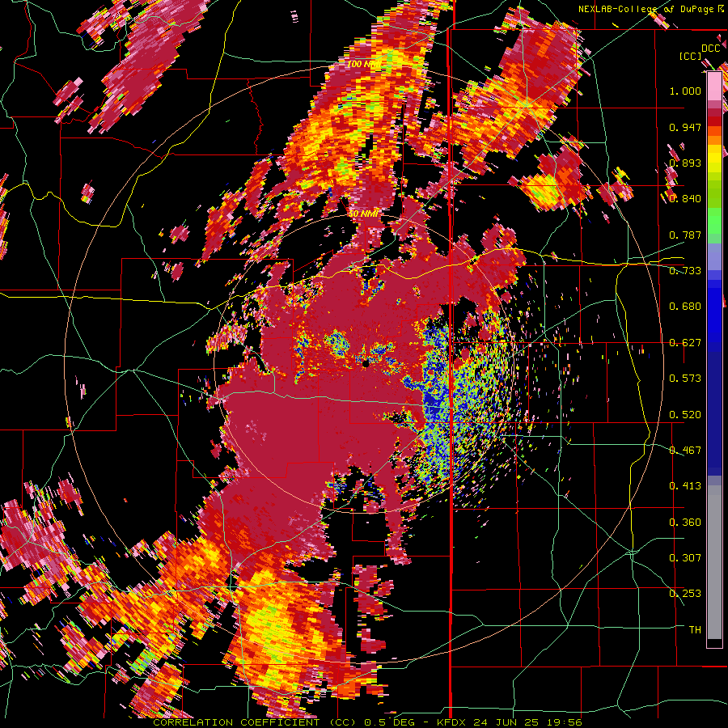Click the 0.520 scale value

click(685, 415)
